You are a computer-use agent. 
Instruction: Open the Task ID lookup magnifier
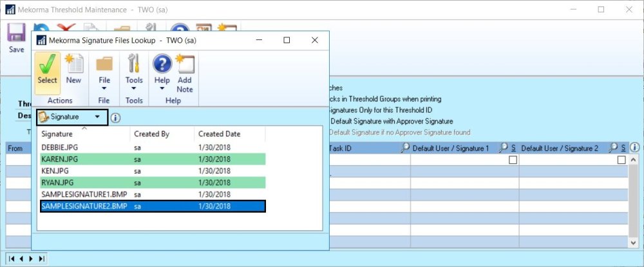pyautogui.click(x=405, y=148)
